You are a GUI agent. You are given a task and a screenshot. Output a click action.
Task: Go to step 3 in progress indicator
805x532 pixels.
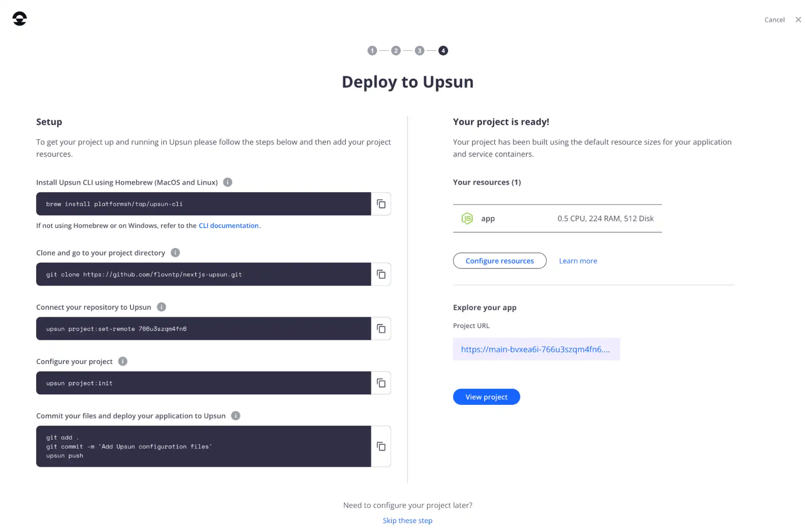[x=419, y=51]
